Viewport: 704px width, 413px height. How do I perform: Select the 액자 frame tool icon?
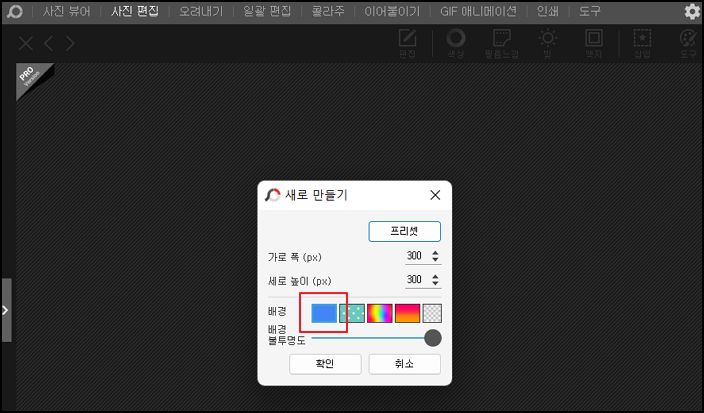click(x=594, y=44)
